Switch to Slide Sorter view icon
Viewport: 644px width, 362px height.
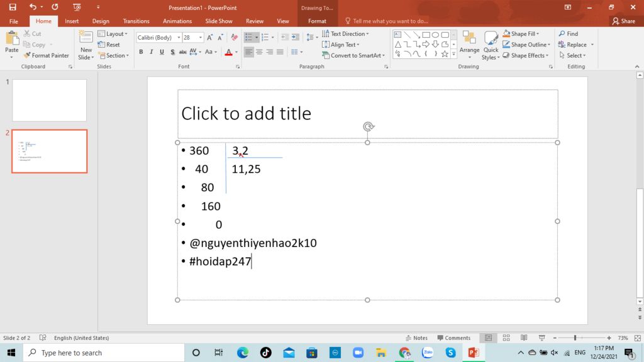pos(506,337)
